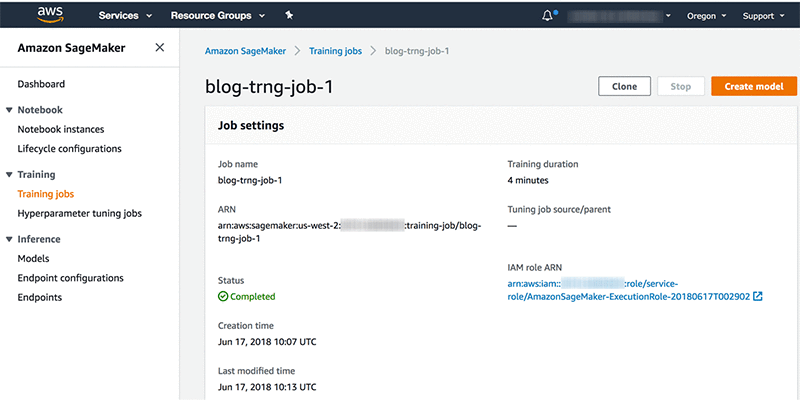Viewport: 800px width, 400px height.
Task: Click the AWS logo home icon
Action: (50, 14)
